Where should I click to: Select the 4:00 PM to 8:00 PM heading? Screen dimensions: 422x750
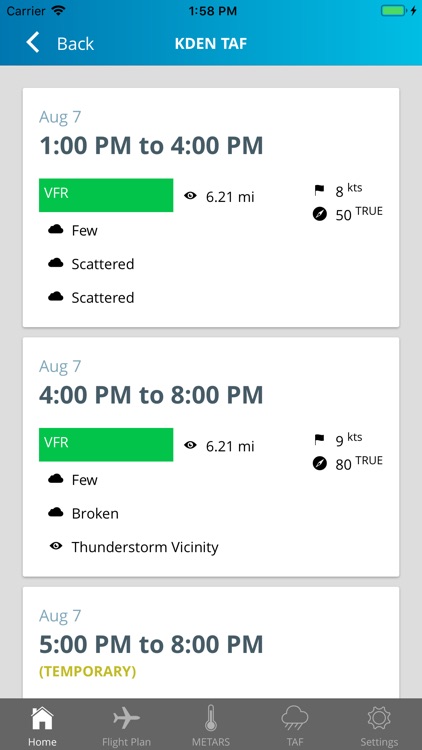(x=151, y=395)
